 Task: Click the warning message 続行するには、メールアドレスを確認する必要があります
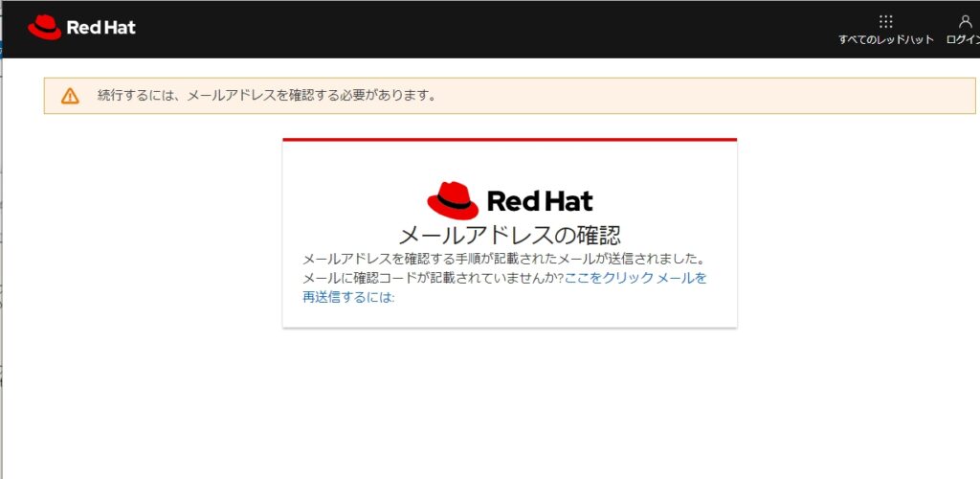[x=267, y=96]
